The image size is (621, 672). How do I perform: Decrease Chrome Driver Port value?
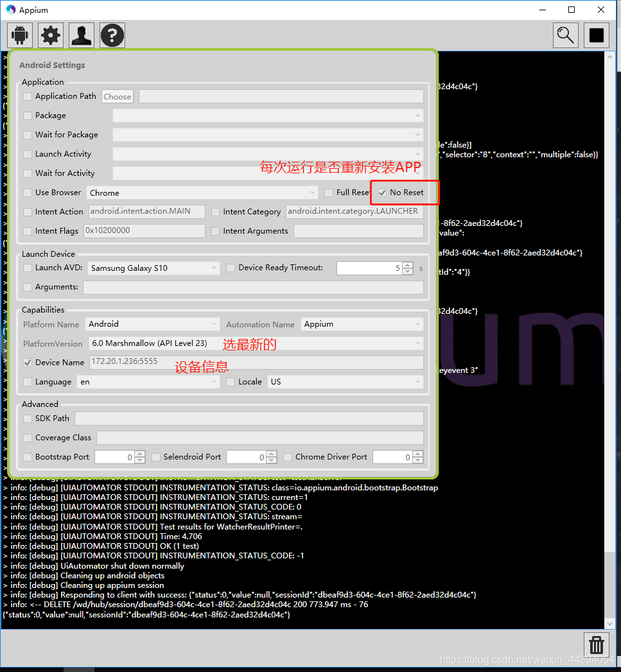tap(418, 461)
